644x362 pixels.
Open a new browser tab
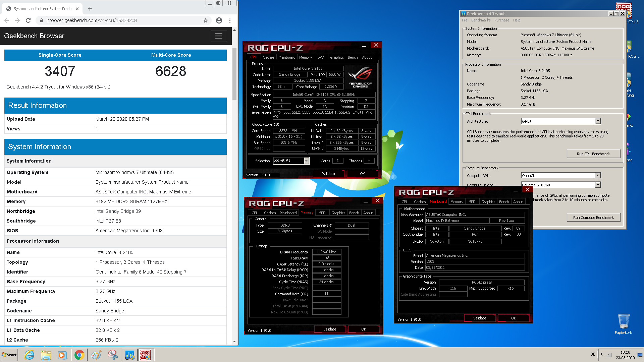(90, 9)
